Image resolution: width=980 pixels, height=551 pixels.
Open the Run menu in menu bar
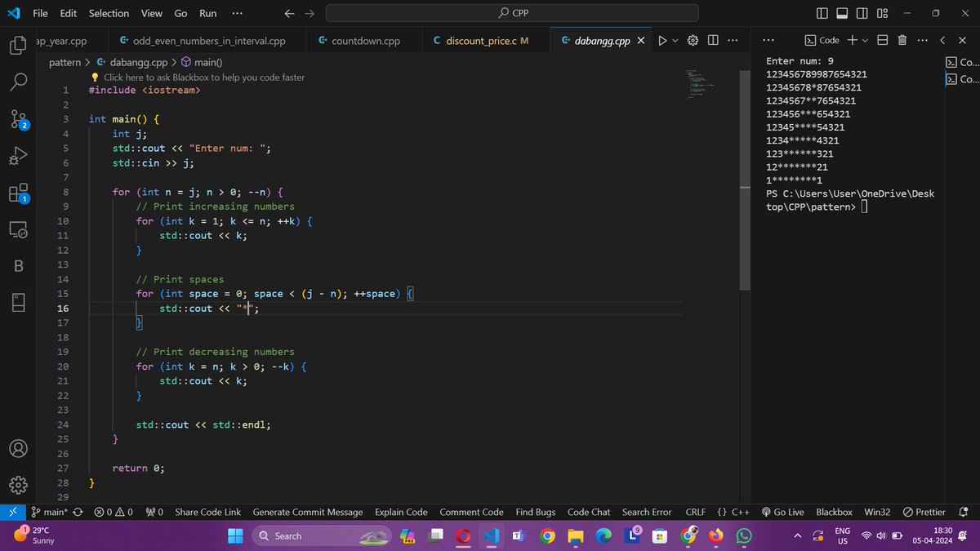pyautogui.click(x=207, y=13)
